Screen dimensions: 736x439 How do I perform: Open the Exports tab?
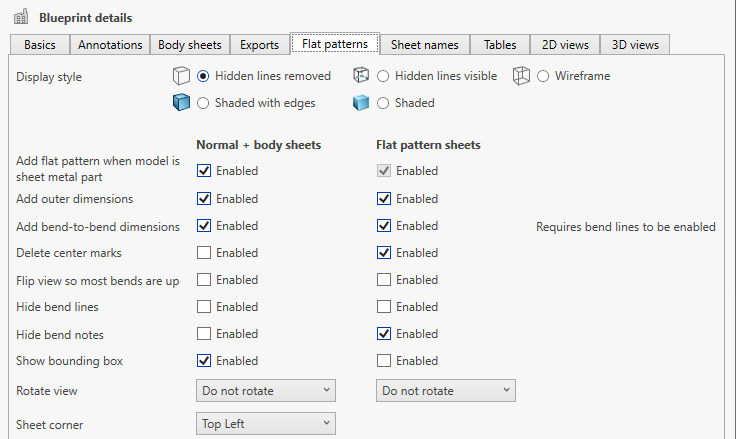coord(259,45)
